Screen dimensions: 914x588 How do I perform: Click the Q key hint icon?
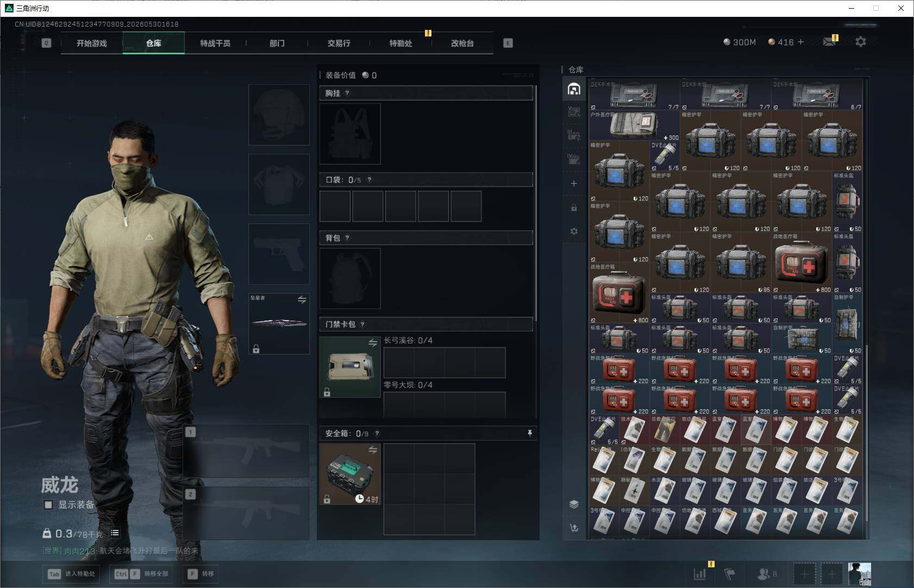[x=46, y=43]
